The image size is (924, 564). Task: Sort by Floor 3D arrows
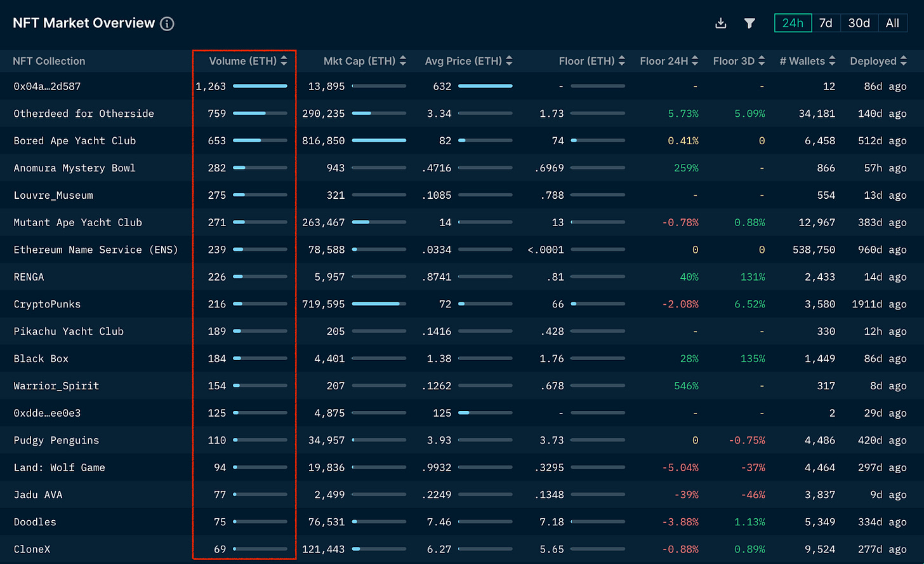[762, 61]
